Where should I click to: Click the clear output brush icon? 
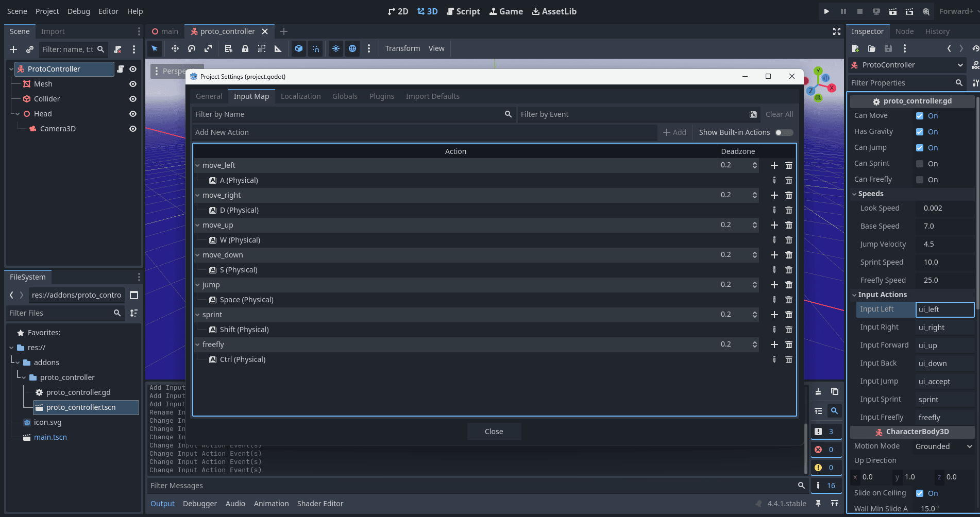[818, 391]
